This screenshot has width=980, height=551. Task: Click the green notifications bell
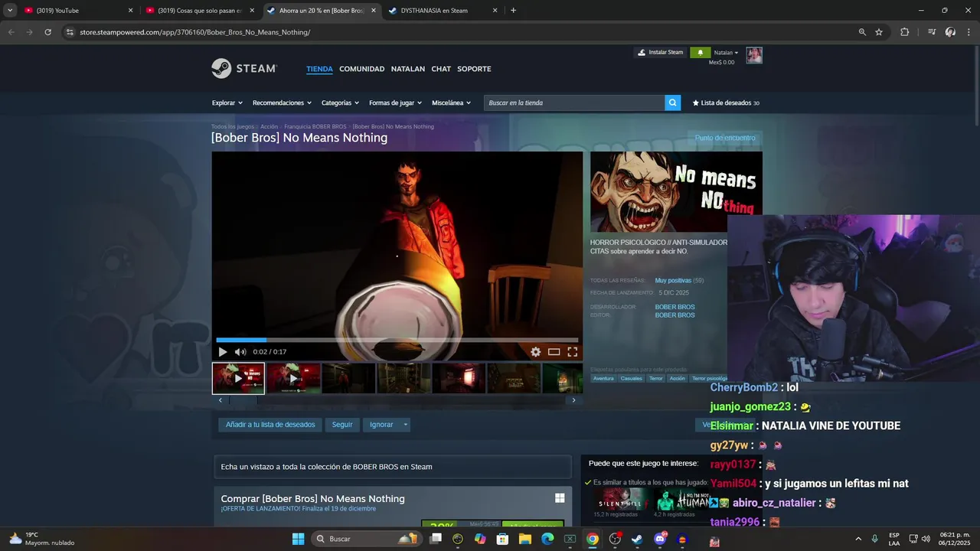[x=699, y=53]
